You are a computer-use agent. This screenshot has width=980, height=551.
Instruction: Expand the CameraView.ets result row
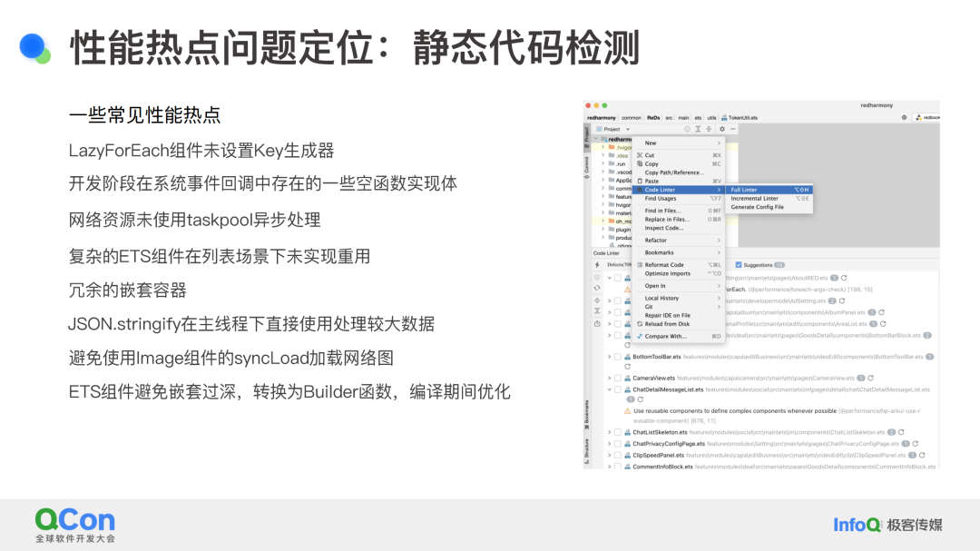coord(610,378)
